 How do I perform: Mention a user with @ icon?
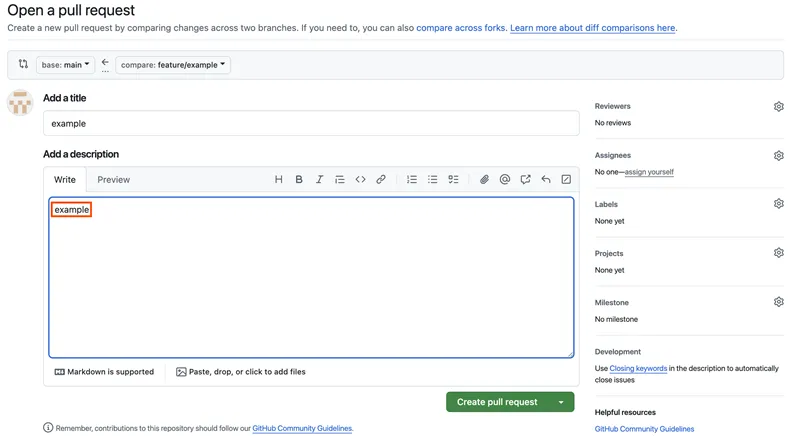(x=505, y=180)
